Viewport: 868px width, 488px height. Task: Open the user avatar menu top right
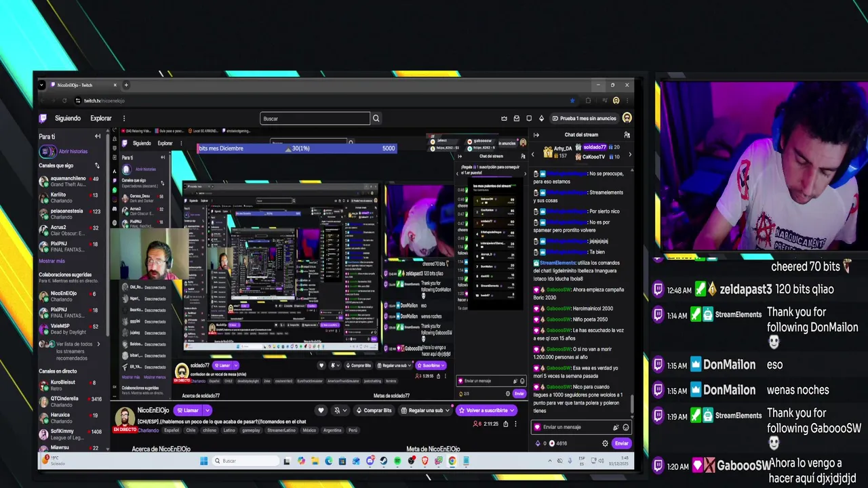[x=627, y=118]
